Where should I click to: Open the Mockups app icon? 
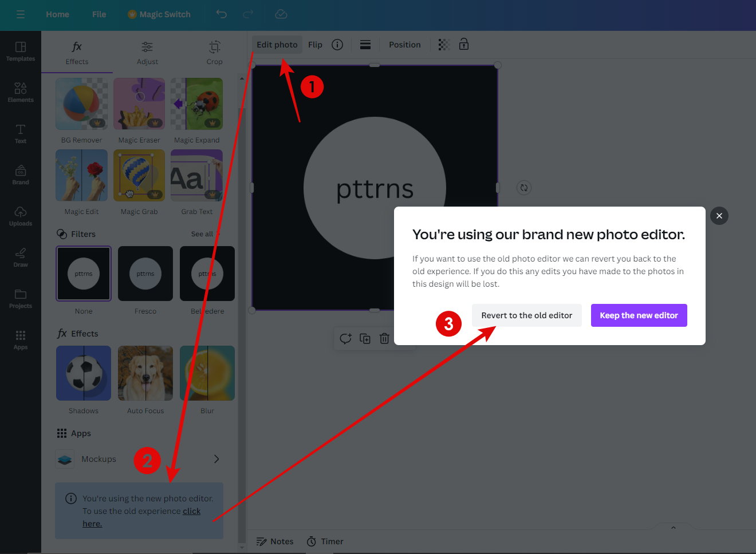pos(65,459)
